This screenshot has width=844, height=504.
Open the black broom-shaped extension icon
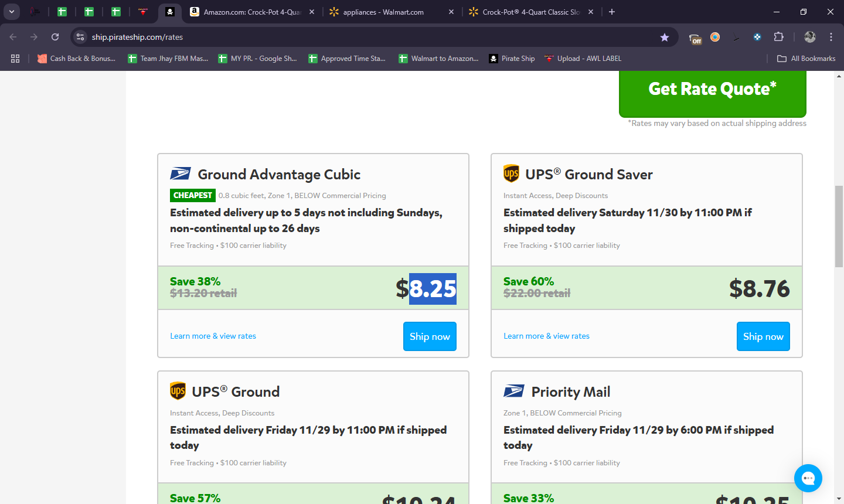coord(736,37)
